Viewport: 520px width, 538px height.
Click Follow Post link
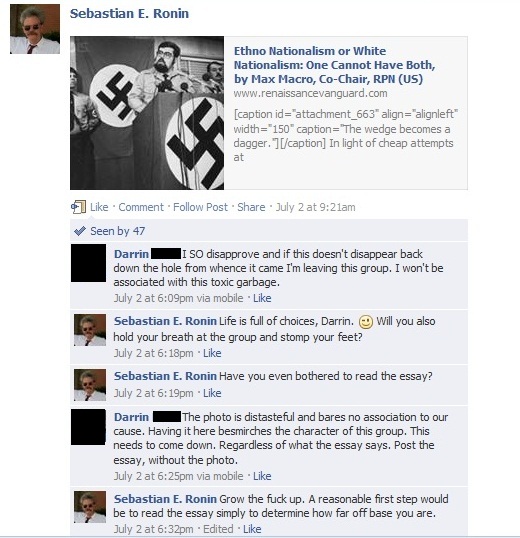[x=200, y=207]
